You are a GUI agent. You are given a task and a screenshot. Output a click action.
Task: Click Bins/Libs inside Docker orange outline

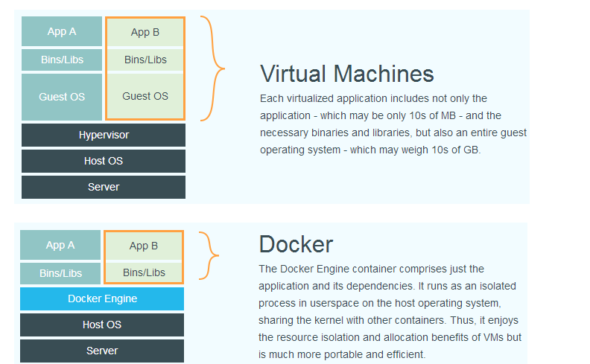tap(144, 272)
